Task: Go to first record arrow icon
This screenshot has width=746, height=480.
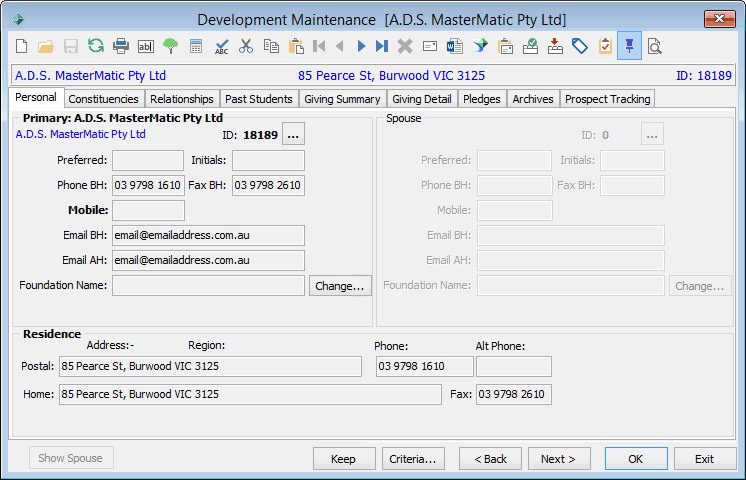Action: coord(319,46)
